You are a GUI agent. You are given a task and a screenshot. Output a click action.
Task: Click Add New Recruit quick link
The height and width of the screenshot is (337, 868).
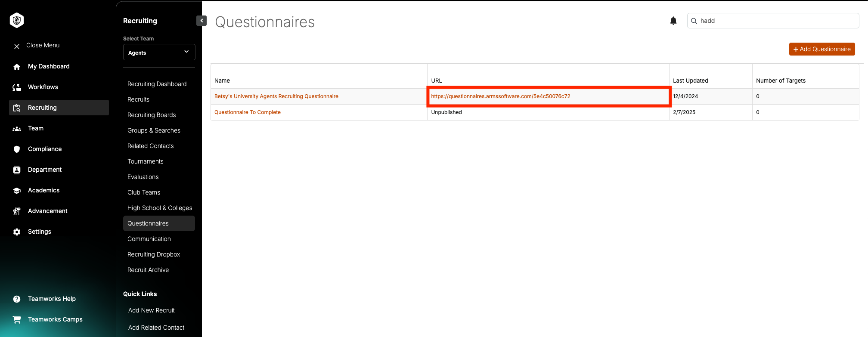[x=152, y=310]
